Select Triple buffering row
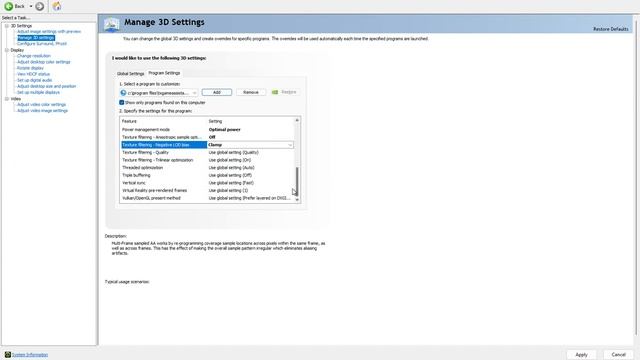 pos(207,175)
